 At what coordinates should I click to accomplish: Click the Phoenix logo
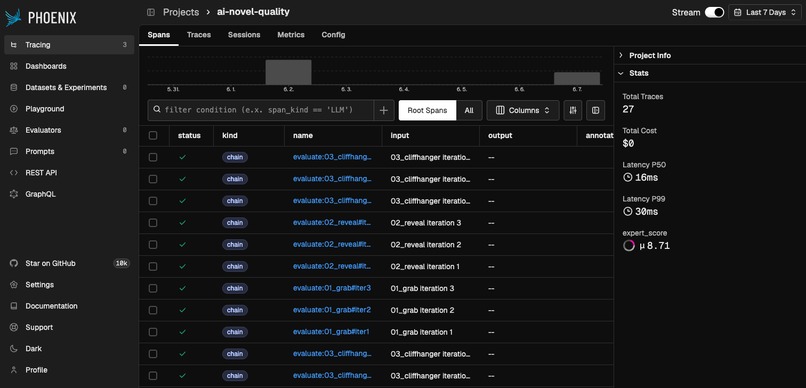(x=41, y=18)
